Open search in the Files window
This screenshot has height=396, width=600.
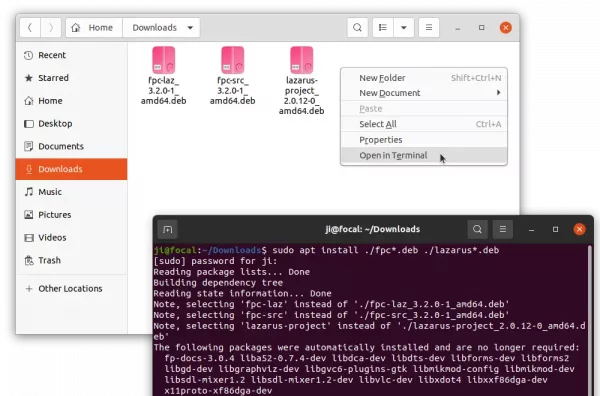(x=357, y=28)
